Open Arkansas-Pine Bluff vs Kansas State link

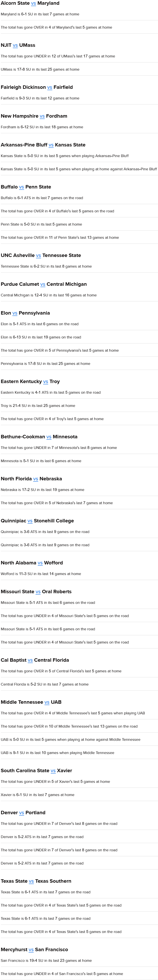(51, 145)
